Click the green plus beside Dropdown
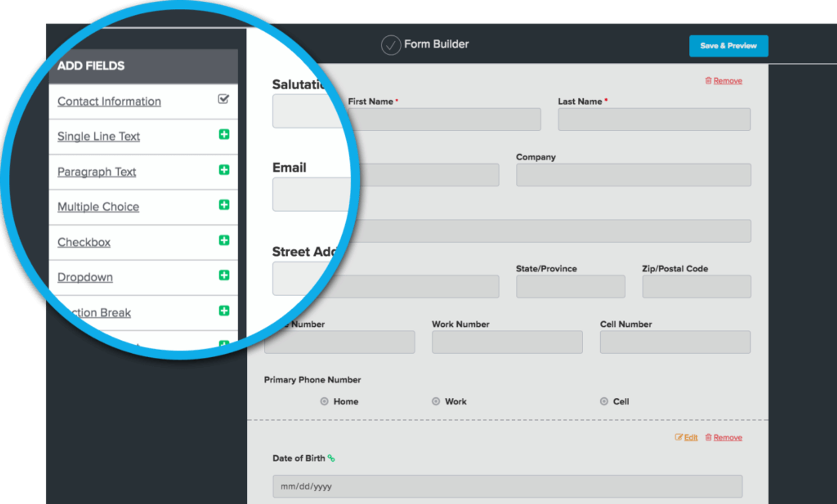 224,275
